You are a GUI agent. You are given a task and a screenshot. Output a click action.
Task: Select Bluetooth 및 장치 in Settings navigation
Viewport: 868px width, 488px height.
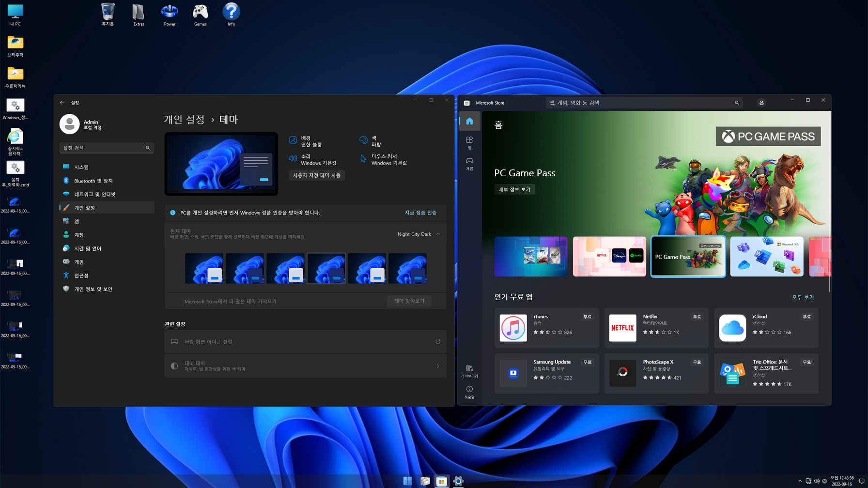pyautogui.click(x=107, y=181)
